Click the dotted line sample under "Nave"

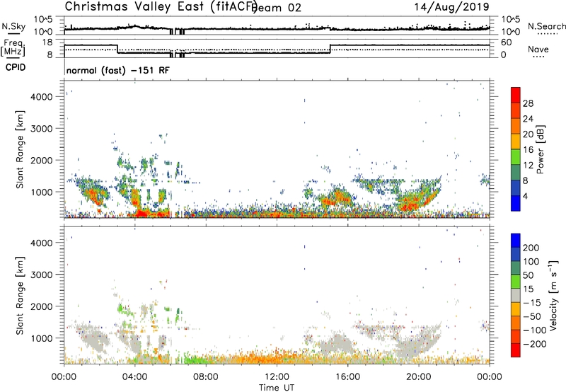539,57
